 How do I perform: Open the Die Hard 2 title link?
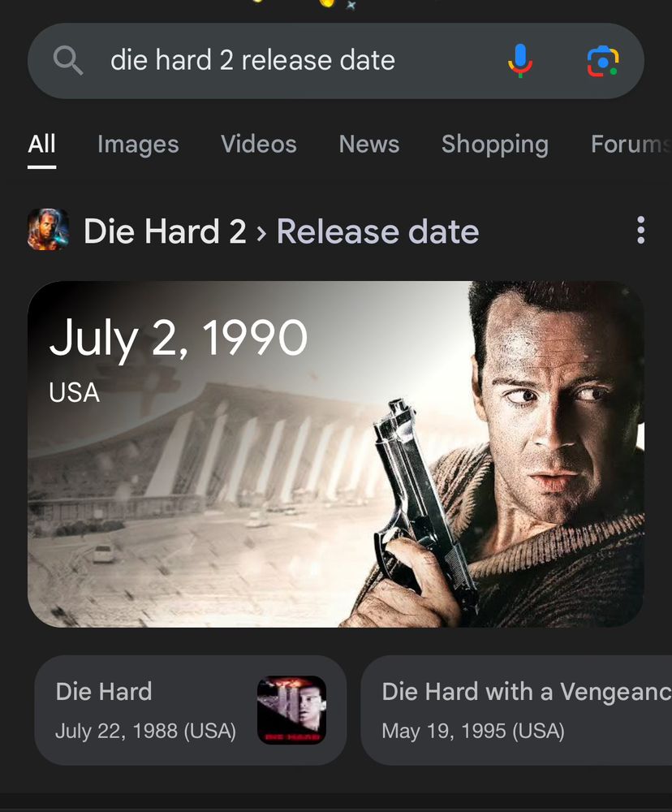[x=165, y=231]
